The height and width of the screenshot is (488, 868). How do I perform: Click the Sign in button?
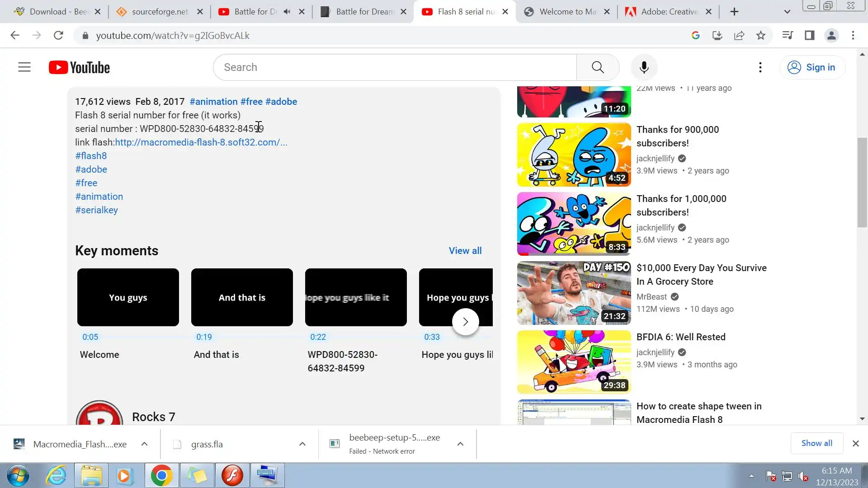(812, 67)
